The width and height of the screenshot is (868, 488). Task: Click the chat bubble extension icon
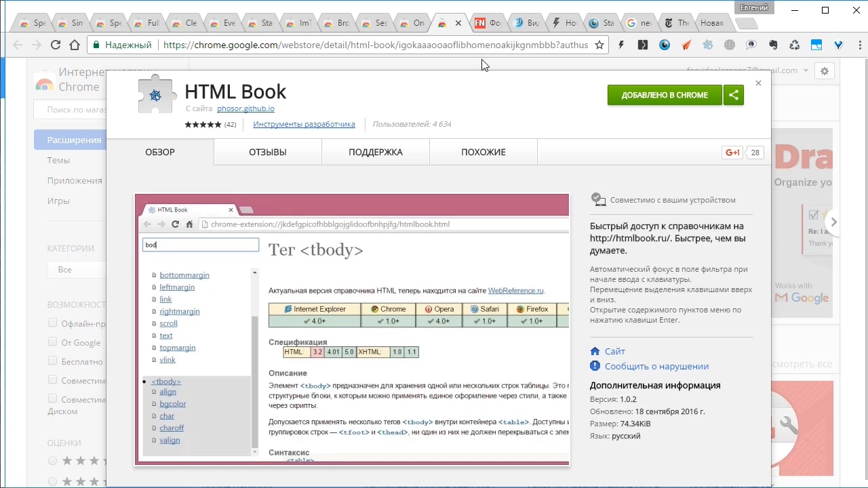[x=751, y=45]
